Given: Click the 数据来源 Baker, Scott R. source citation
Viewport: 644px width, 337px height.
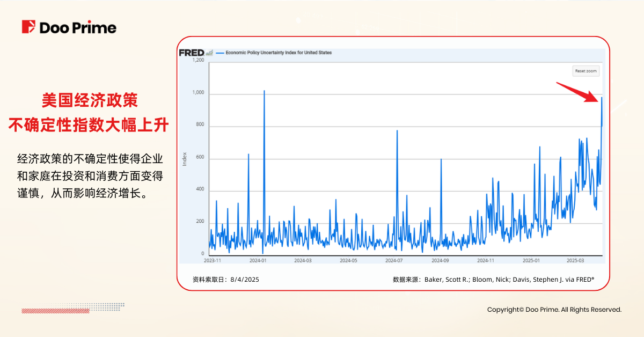Looking at the screenshot, I should point(493,280).
